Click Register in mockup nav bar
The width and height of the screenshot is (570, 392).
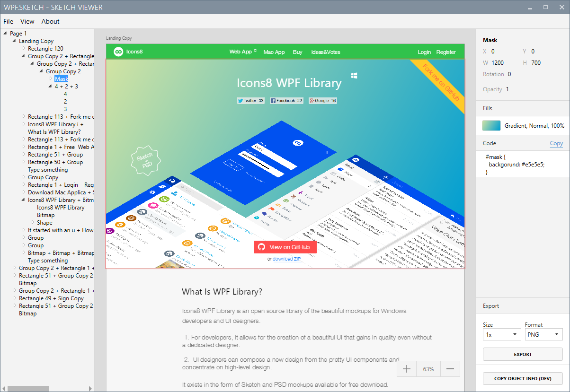point(446,52)
